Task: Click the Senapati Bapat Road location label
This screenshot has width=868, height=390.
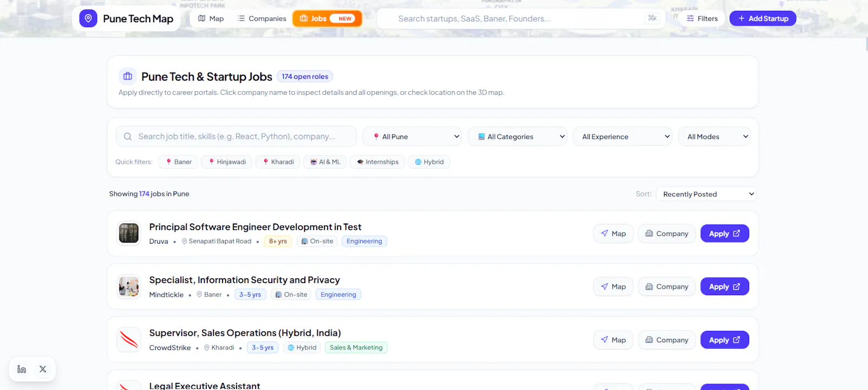Action: (x=216, y=241)
